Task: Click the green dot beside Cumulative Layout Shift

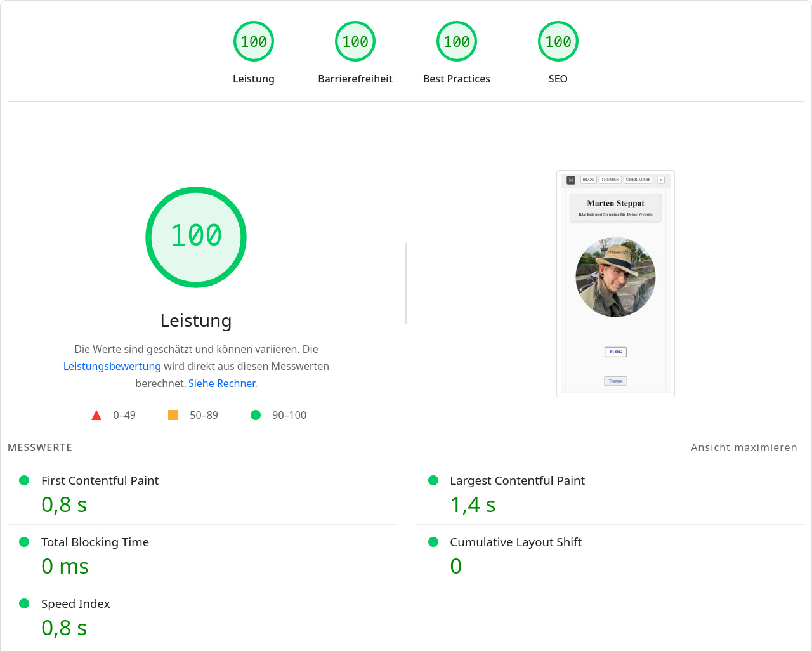Action: [433, 542]
